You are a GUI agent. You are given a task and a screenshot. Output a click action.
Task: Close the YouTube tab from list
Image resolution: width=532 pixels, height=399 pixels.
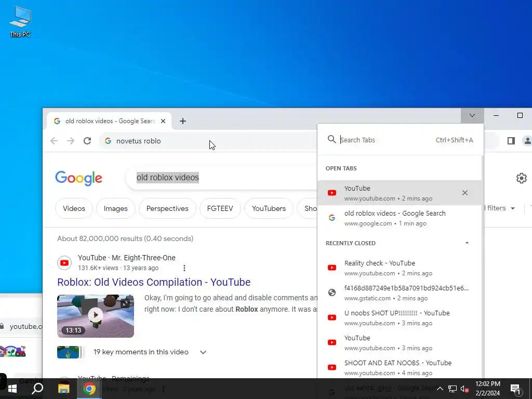pos(465,193)
